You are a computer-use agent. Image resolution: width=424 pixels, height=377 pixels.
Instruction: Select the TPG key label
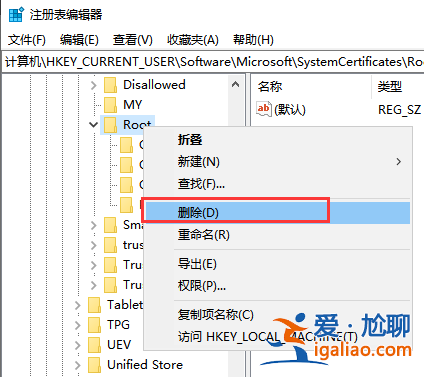(x=118, y=325)
